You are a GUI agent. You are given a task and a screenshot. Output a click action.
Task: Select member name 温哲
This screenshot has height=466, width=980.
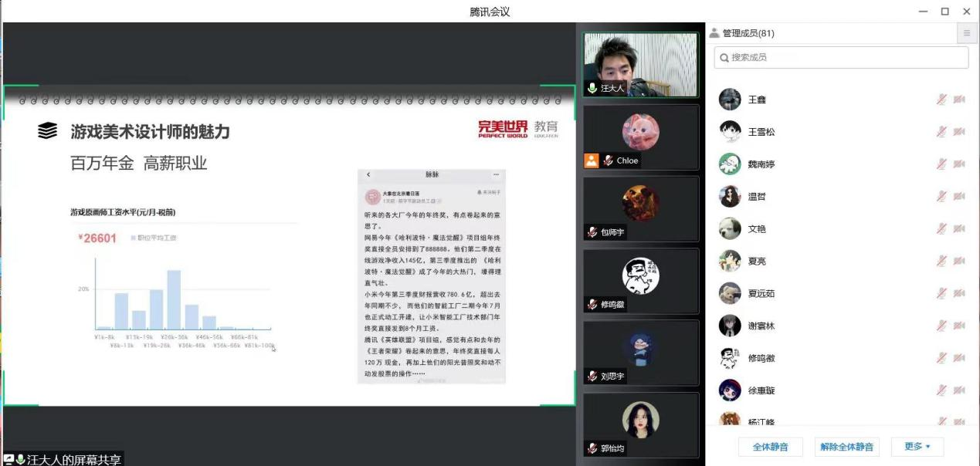click(757, 197)
